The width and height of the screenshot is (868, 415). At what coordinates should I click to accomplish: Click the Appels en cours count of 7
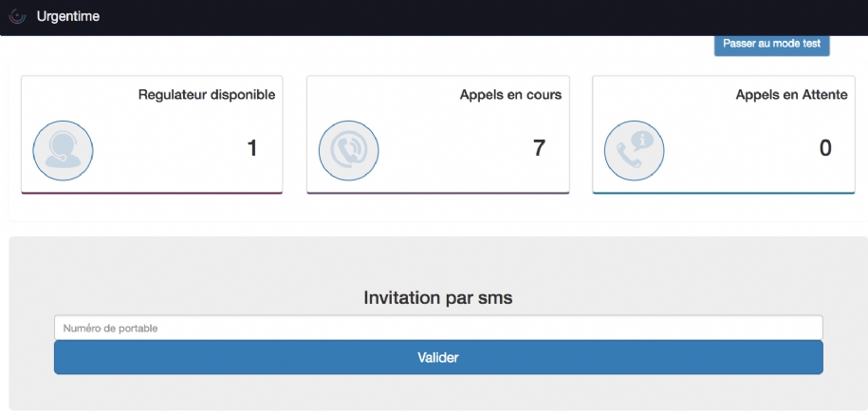(539, 148)
